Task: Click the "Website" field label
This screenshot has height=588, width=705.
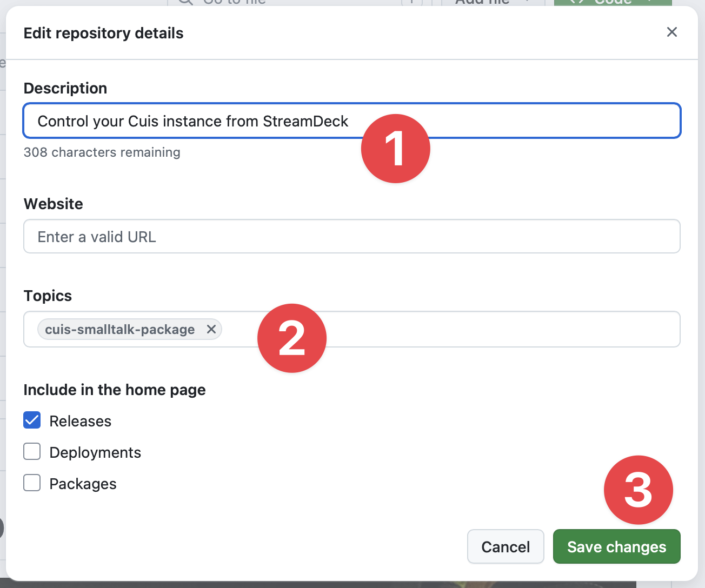Action: pos(54,204)
